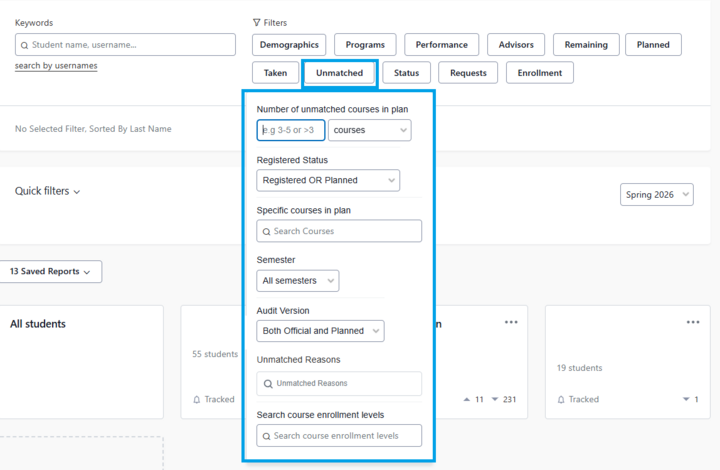The width and height of the screenshot is (720, 470).
Task: Click the Search course enrollment levels field
Action: [x=339, y=436]
